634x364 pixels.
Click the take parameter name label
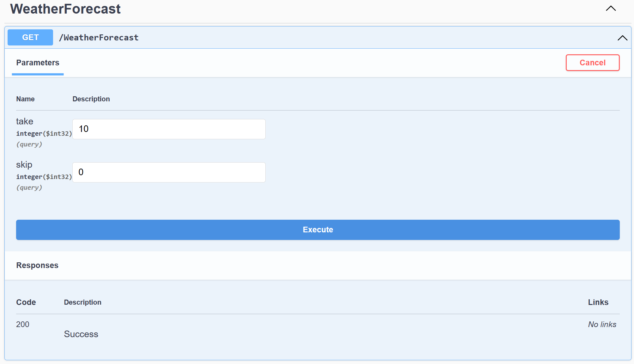25,122
